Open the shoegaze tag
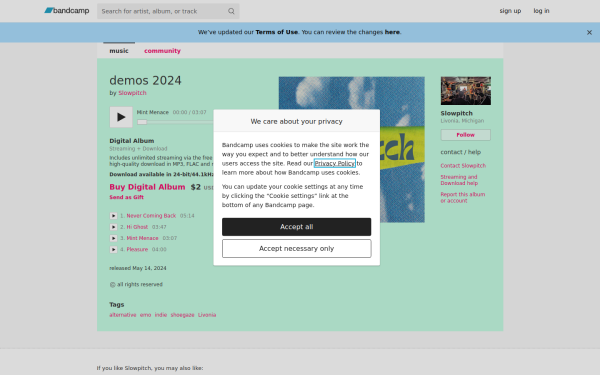 tap(183, 315)
